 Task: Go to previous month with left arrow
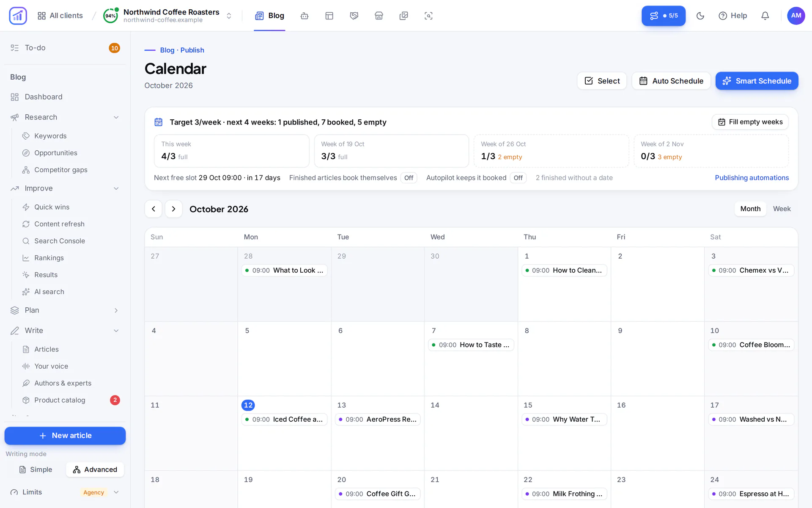(x=154, y=209)
